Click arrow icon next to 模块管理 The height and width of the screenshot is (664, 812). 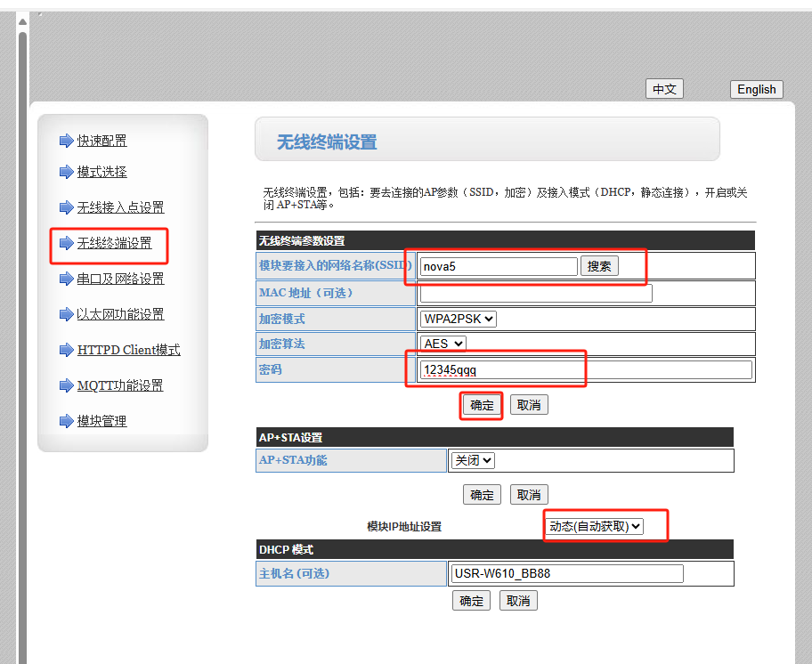(66, 421)
